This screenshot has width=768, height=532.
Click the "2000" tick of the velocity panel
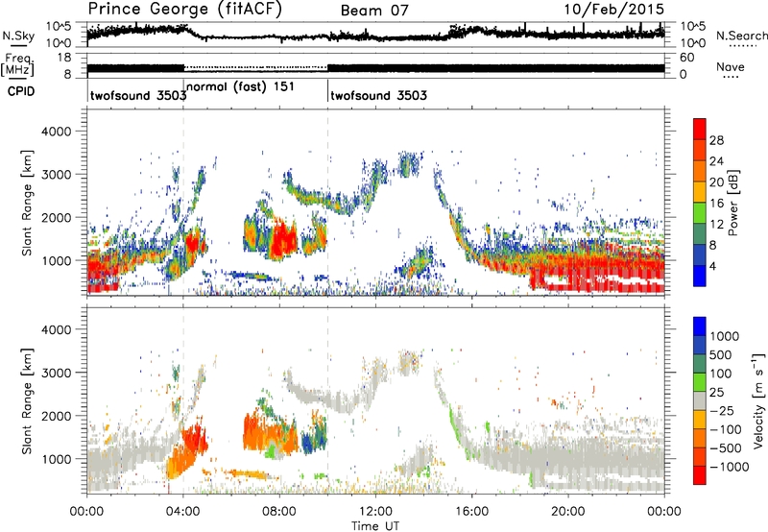coord(56,416)
